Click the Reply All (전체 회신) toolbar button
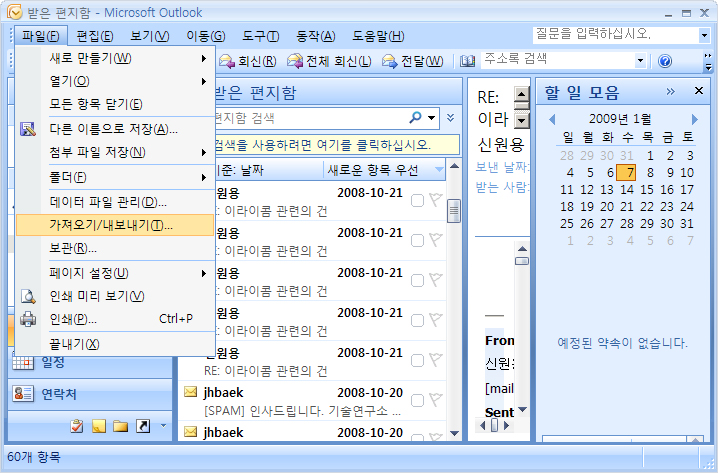Screen dimensions: 718x473 coord(329,61)
